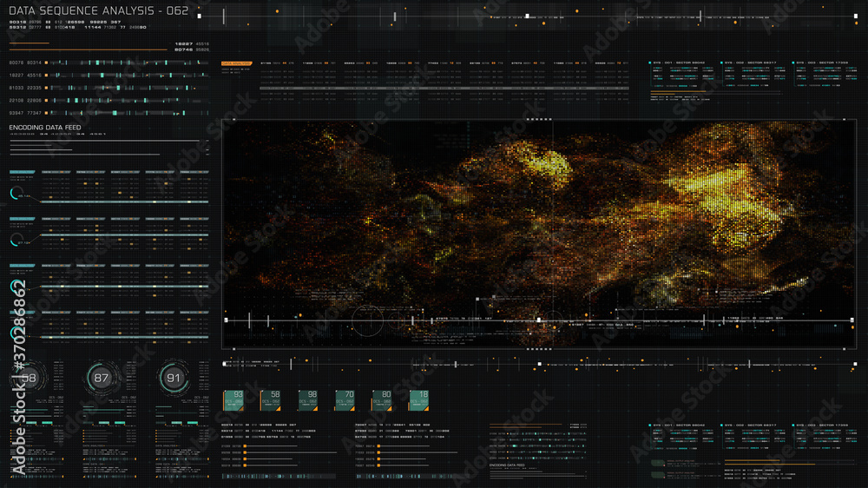868x488 pixels.
Task: Select the DCS-062 tile showing 80
Action: pyautogui.click(x=382, y=400)
